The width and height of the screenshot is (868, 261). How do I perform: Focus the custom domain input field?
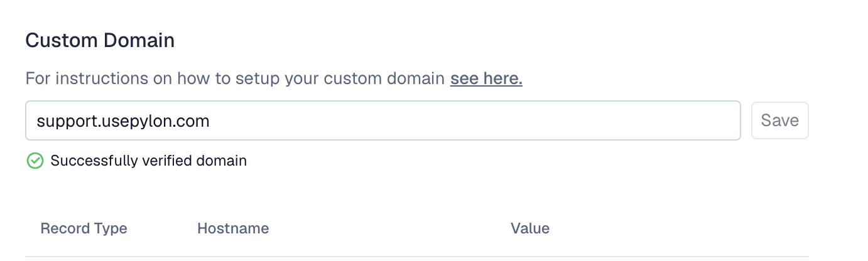pyautogui.click(x=440, y=120)
